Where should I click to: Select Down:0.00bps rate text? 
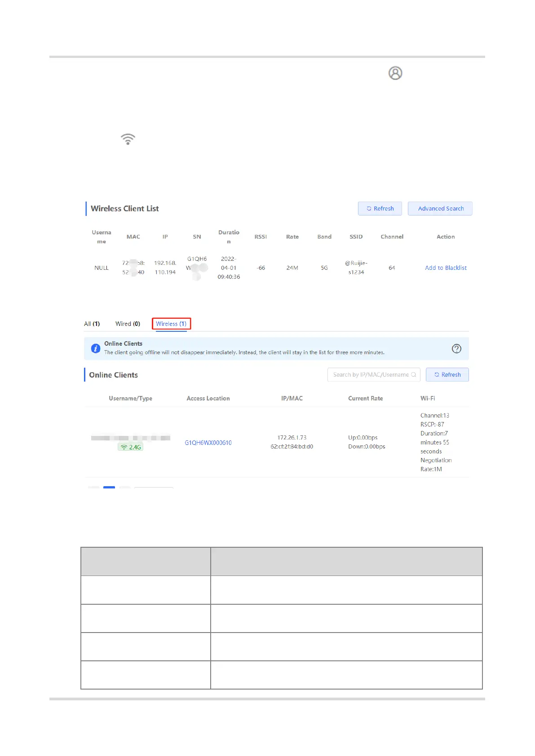pos(367,446)
